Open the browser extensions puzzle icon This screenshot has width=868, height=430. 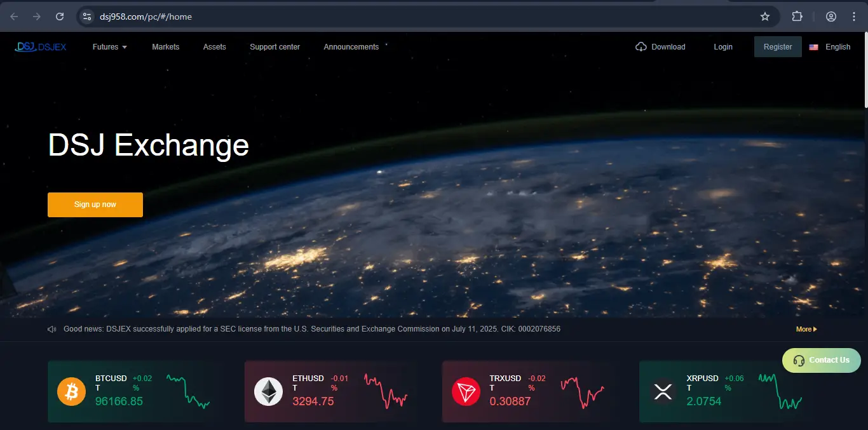(x=797, y=17)
